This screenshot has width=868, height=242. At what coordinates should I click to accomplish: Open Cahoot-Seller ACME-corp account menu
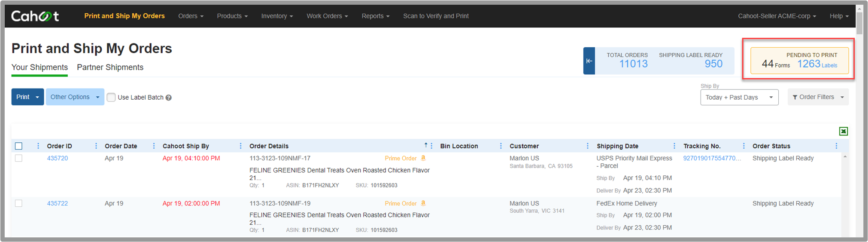click(x=777, y=16)
